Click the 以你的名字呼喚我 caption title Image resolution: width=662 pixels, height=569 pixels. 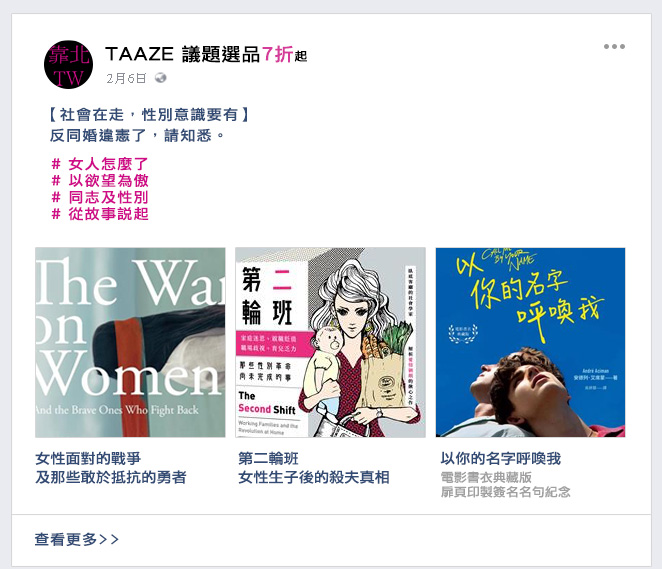(501, 458)
